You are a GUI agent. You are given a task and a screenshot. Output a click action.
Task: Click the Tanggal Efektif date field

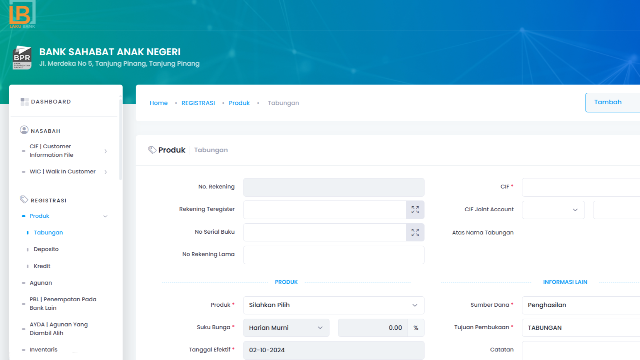pos(334,350)
